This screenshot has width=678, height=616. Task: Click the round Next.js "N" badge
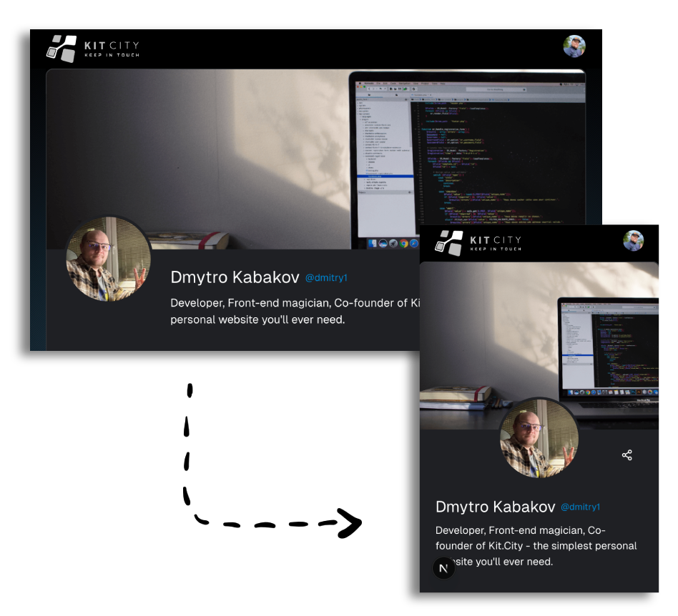tap(443, 568)
